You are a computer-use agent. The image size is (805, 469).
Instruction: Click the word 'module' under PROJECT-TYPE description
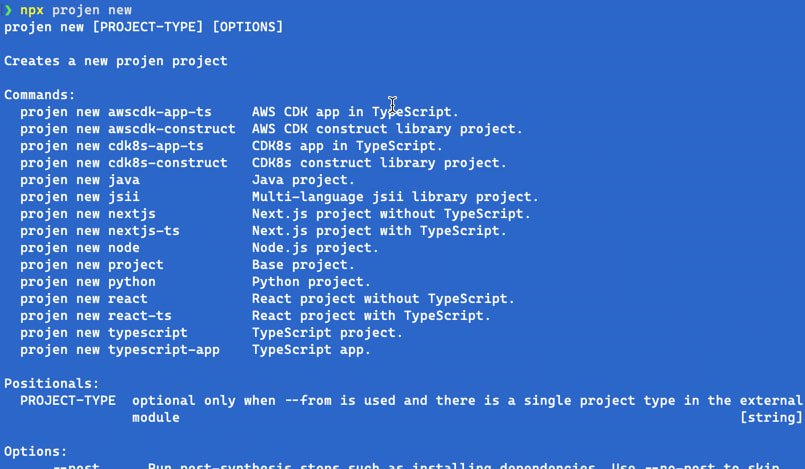(156, 418)
